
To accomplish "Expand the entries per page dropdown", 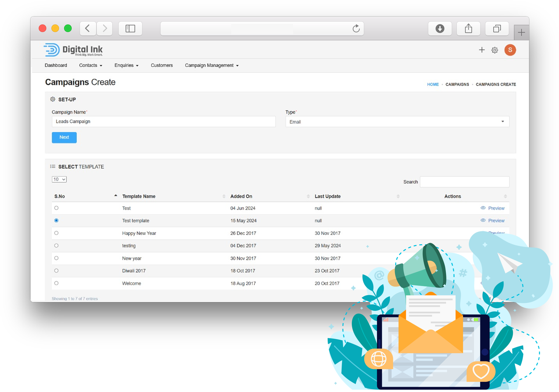I will (59, 179).
